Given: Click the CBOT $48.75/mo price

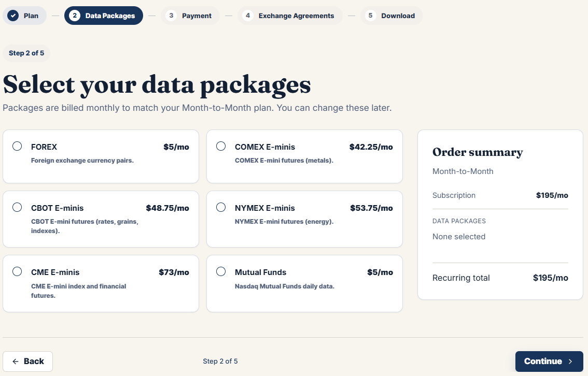Looking at the screenshot, I should pyautogui.click(x=167, y=208).
